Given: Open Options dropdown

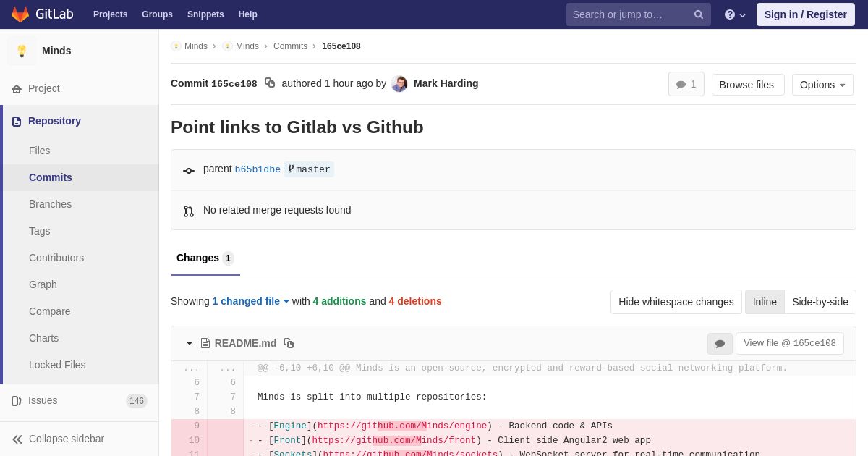Looking at the screenshot, I should pos(822,85).
